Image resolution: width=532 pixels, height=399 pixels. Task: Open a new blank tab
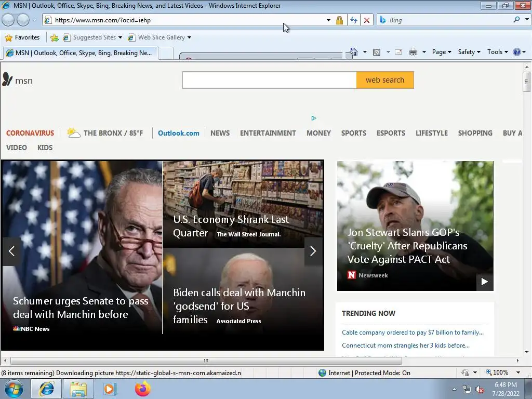pos(166,54)
